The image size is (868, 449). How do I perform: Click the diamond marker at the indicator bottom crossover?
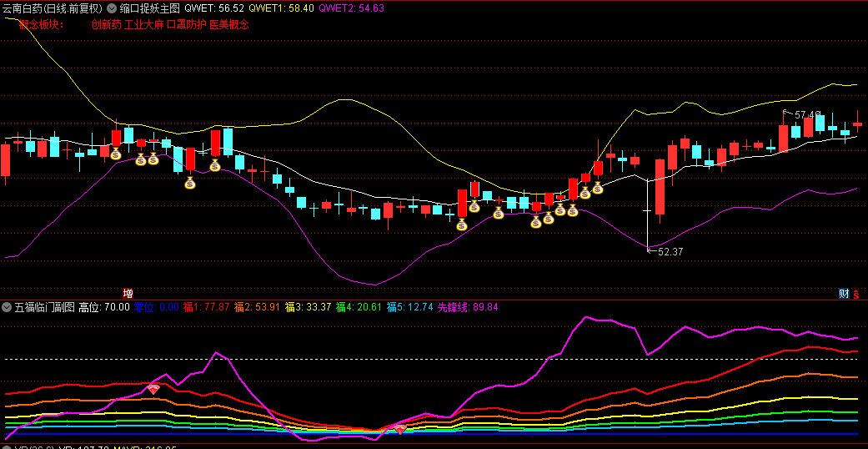pos(400,428)
